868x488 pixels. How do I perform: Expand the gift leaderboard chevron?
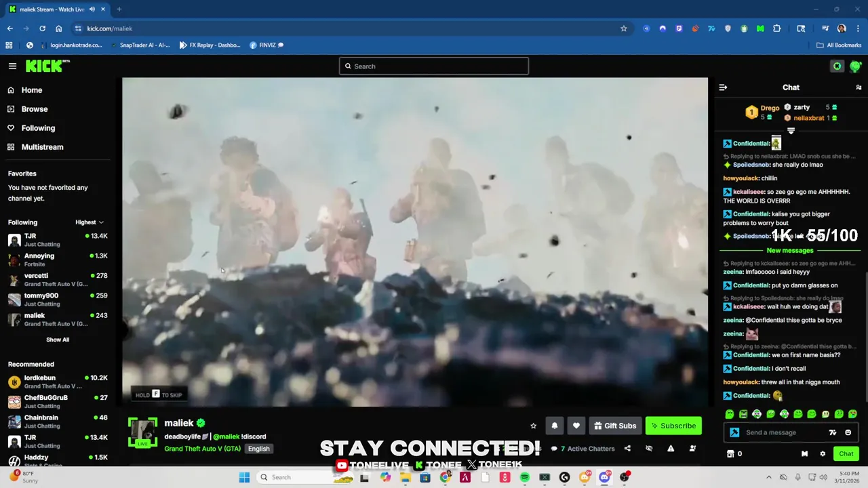(x=791, y=131)
